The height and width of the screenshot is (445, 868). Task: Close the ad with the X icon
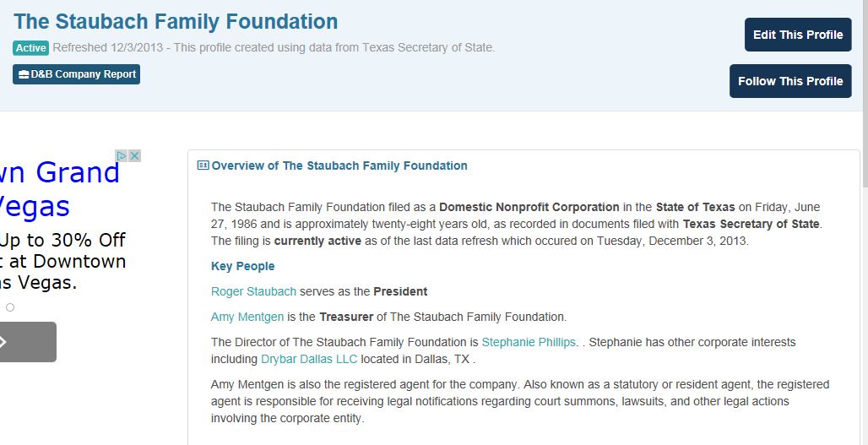click(x=134, y=155)
